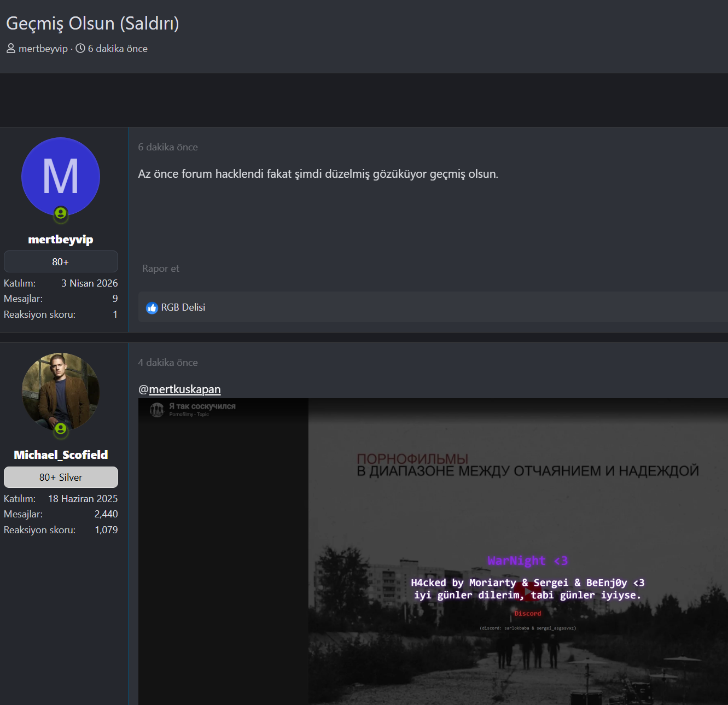Open Michael_Scofield's profile avatar photo
The height and width of the screenshot is (705, 728).
(x=61, y=392)
